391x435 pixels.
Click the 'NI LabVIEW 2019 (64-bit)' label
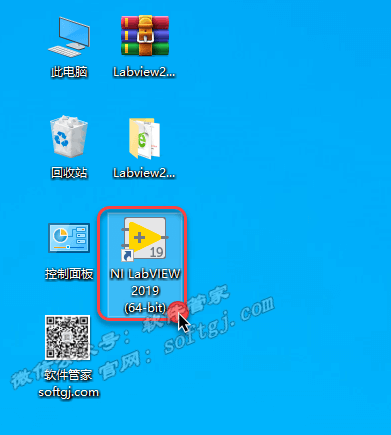click(x=145, y=291)
